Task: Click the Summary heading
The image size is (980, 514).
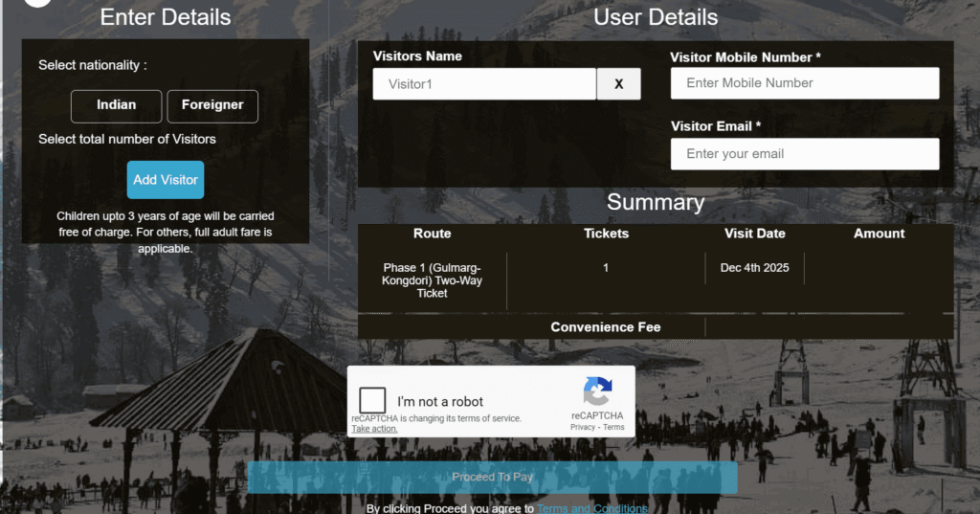Action: [656, 202]
